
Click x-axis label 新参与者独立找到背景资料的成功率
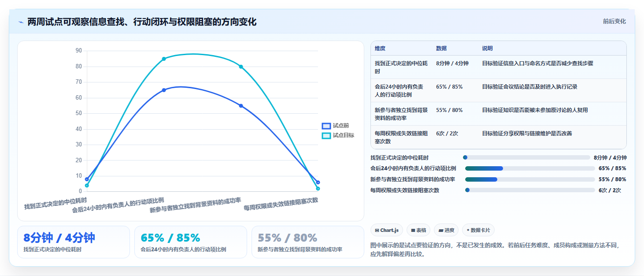tap(196, 205)
